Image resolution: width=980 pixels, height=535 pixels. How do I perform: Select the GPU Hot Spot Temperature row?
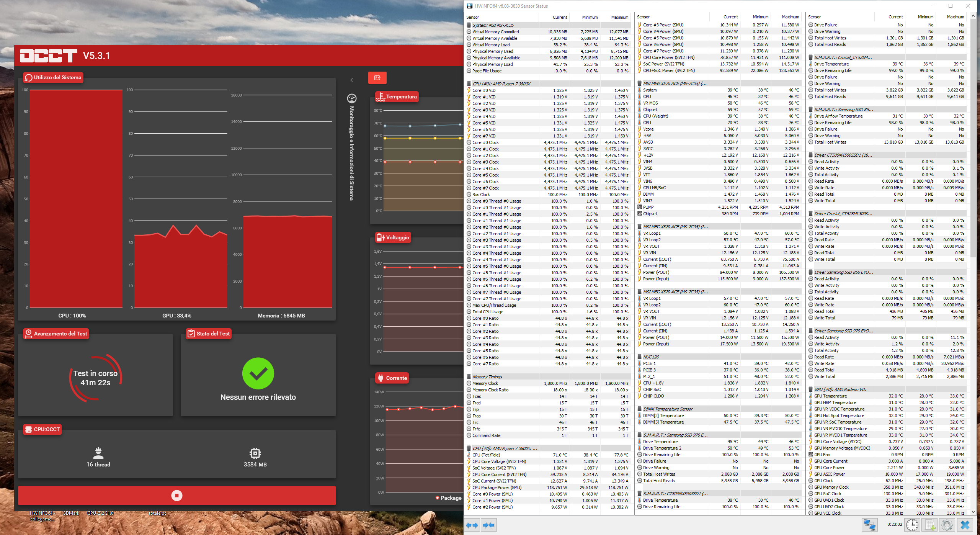(x=887, y=416)
